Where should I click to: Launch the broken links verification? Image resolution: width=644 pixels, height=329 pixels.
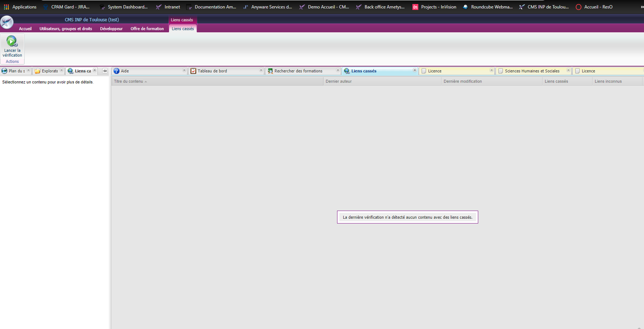point(12,46)
